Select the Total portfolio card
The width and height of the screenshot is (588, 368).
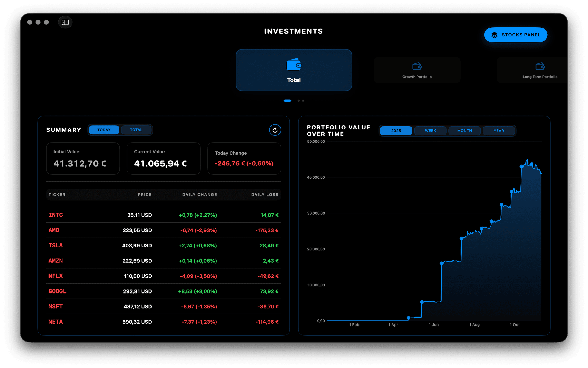[x=294, y=70]
